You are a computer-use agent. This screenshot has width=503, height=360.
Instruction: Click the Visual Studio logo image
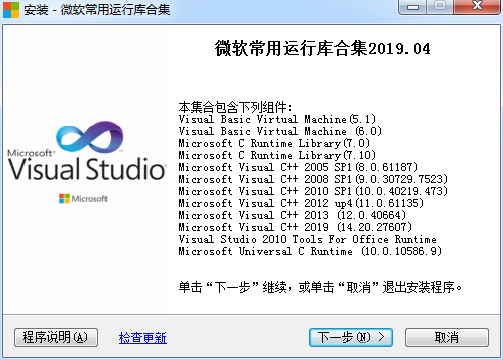(87, 151)
